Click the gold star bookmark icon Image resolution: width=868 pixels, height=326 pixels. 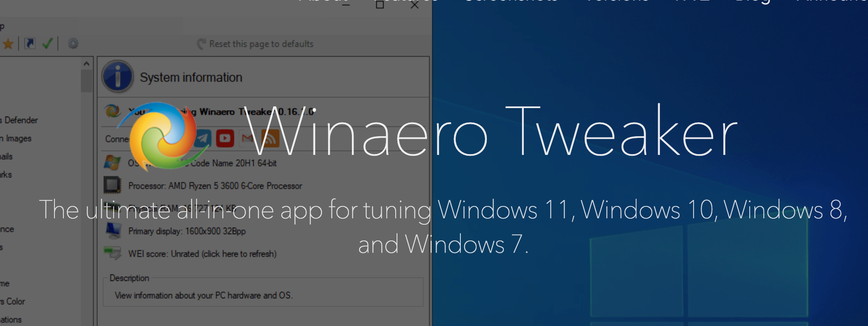[x=8, y=43]
